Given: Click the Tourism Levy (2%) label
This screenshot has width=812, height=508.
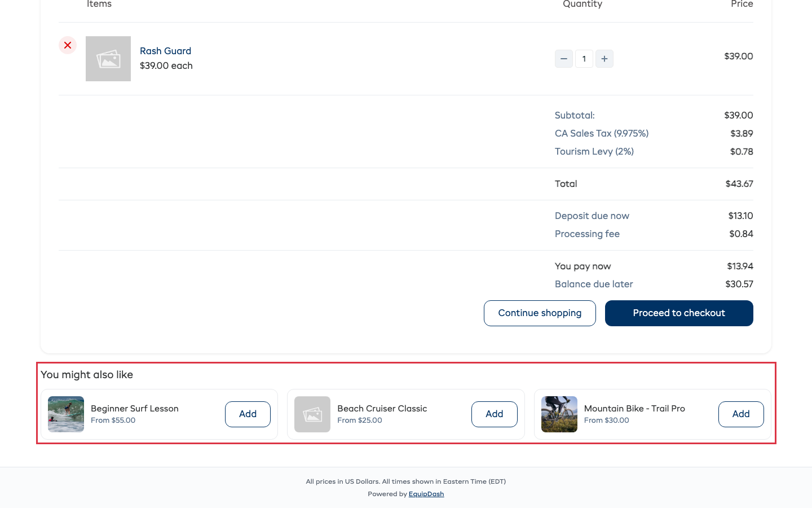Looking at the screenshot, I should coord(594,152).
